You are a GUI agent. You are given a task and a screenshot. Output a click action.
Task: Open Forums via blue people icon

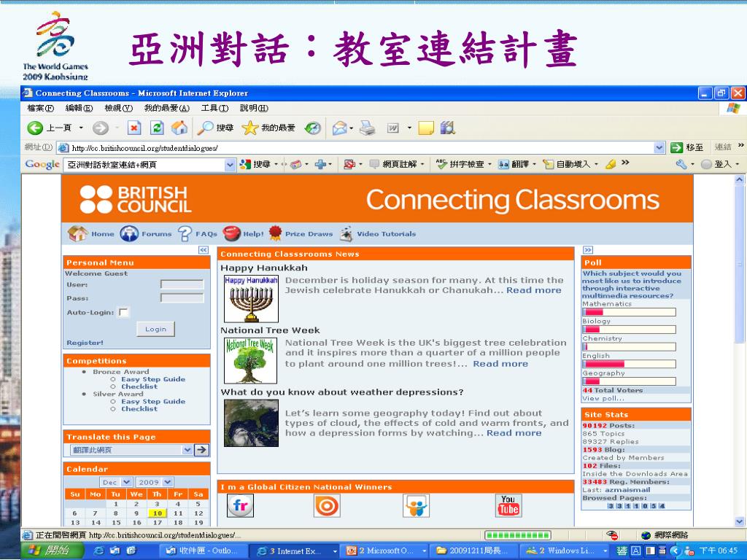click(x=129, y=234)
